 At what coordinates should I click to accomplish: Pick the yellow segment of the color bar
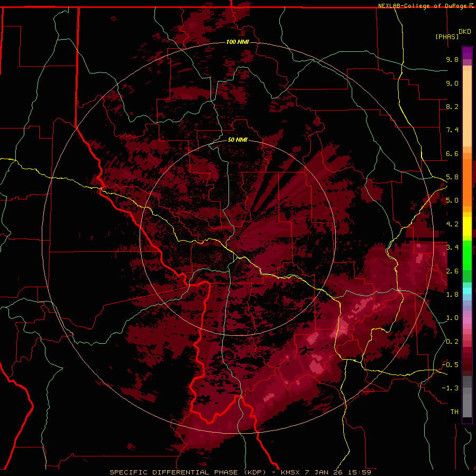tap(467, 226)
